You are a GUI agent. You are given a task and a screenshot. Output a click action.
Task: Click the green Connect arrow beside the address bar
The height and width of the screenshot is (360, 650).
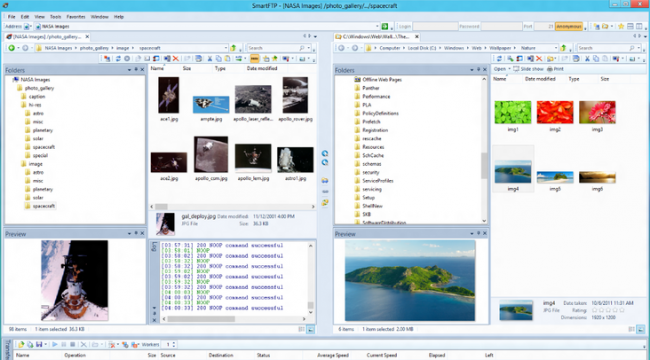click(385, 27)
